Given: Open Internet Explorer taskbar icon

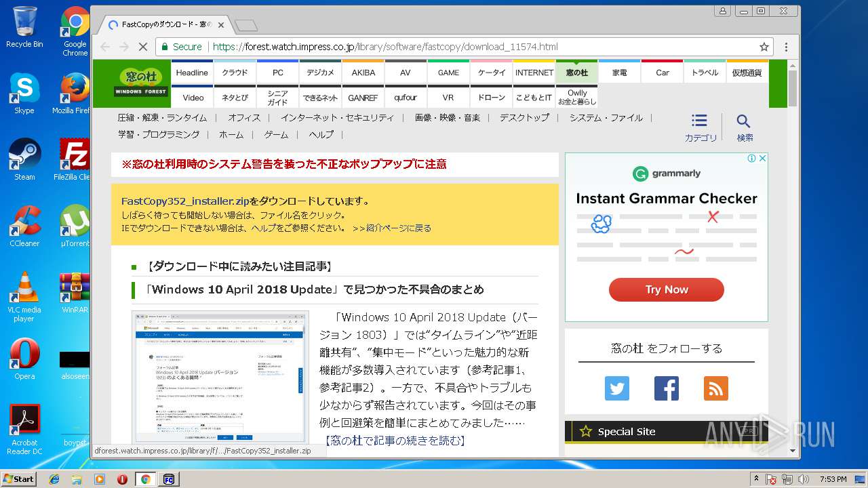Looking at the screenshot, I should click(54, 479).
